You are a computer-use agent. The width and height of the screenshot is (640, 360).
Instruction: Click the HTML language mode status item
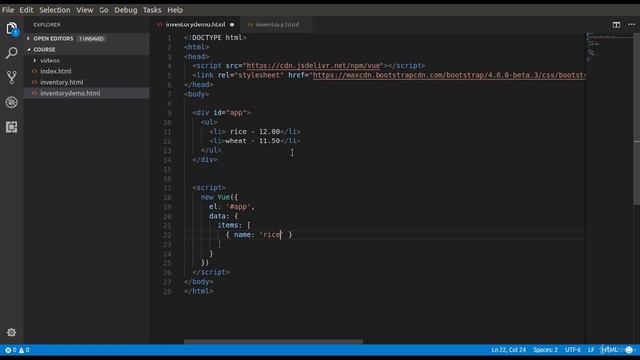[x=609, y=350]
